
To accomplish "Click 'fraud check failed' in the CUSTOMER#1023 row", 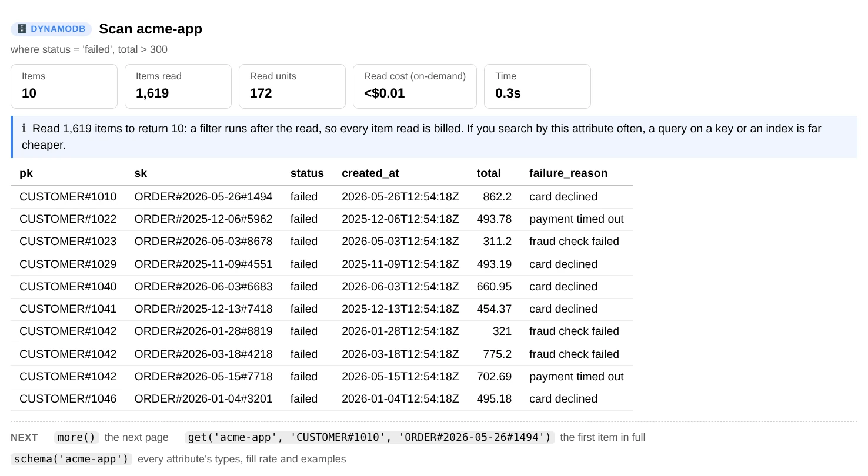I will click(574, 242).
